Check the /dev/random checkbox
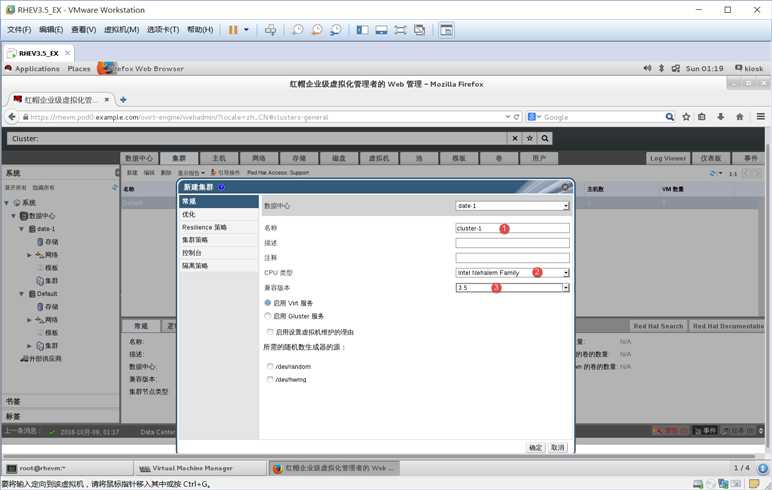 tap(270, 366)
